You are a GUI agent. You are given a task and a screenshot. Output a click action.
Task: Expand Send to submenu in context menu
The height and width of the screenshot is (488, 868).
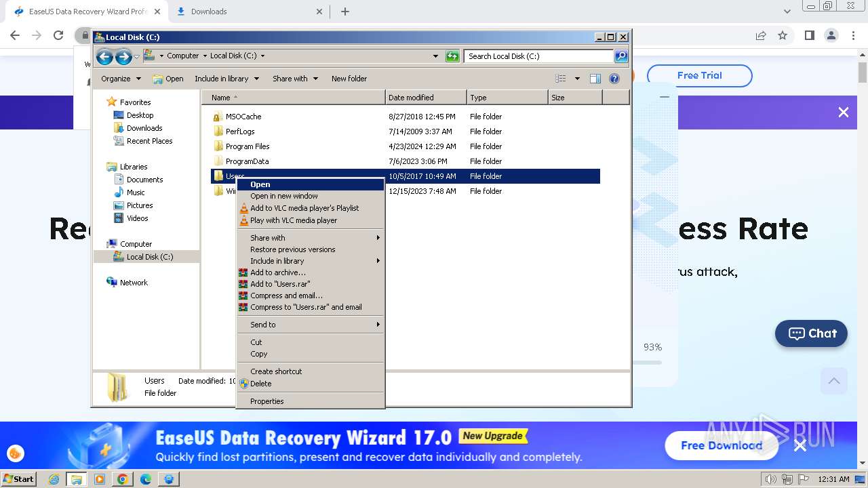310,325
